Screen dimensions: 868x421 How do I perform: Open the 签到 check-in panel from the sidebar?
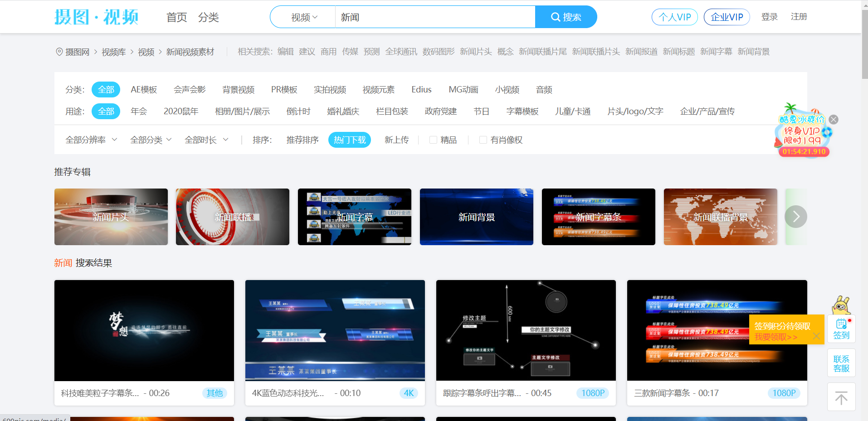coord(841,329)
